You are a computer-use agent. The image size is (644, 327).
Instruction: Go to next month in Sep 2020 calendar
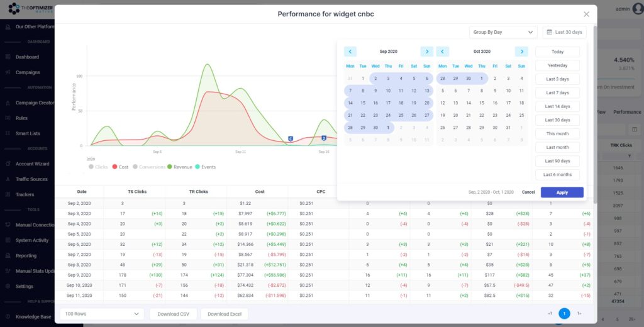tap(427, 52)
